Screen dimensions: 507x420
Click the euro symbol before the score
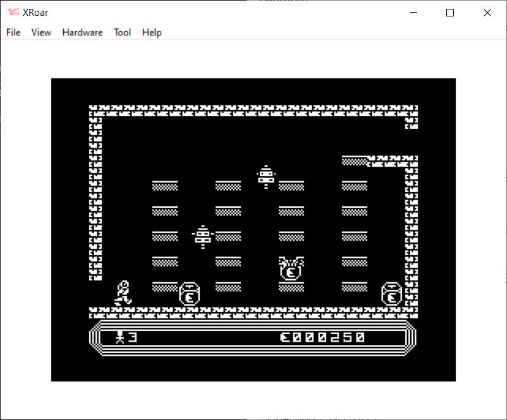(x=285, y=337)
